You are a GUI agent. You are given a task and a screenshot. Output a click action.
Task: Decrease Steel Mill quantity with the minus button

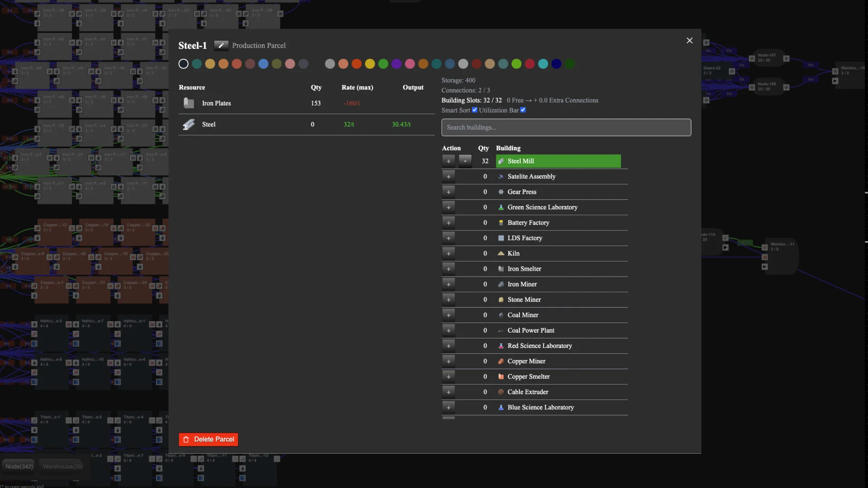click(465, 161)
